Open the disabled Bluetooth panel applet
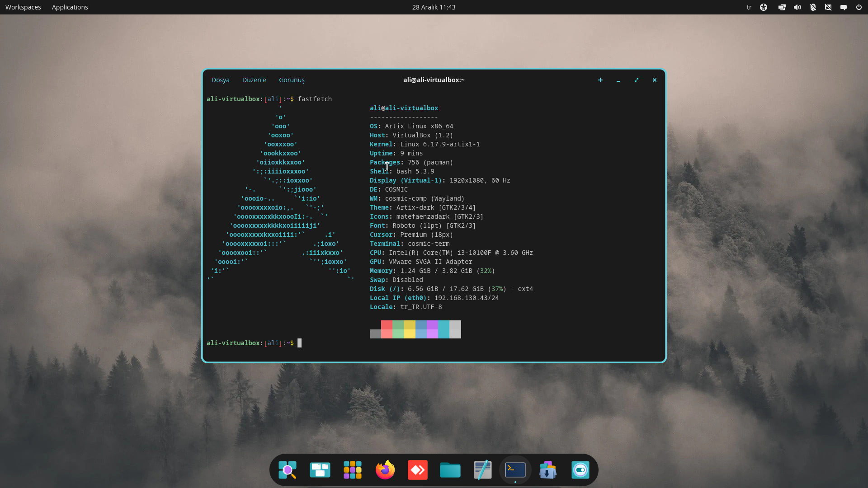 tap(813, 7)
